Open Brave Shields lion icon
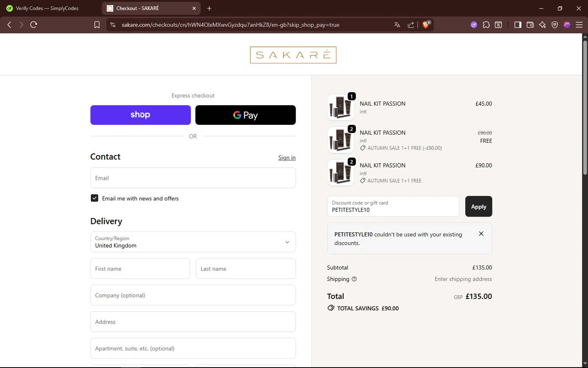 coord(426,24)
